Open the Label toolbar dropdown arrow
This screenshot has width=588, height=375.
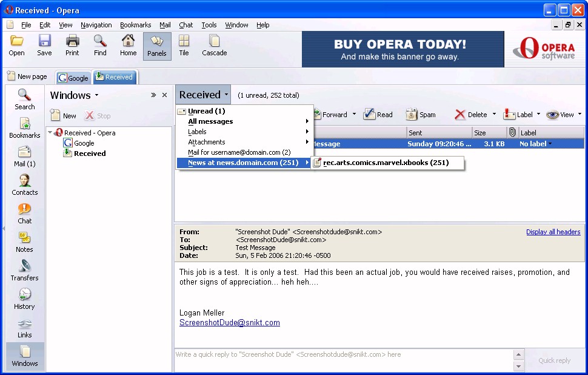click(x=538, y=114)
